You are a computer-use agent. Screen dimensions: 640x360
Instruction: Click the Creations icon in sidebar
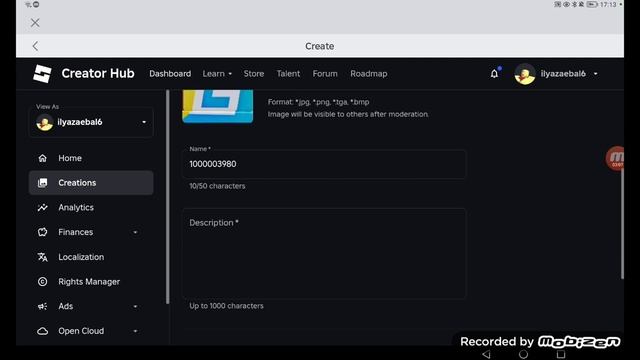[x=42, y=183]
